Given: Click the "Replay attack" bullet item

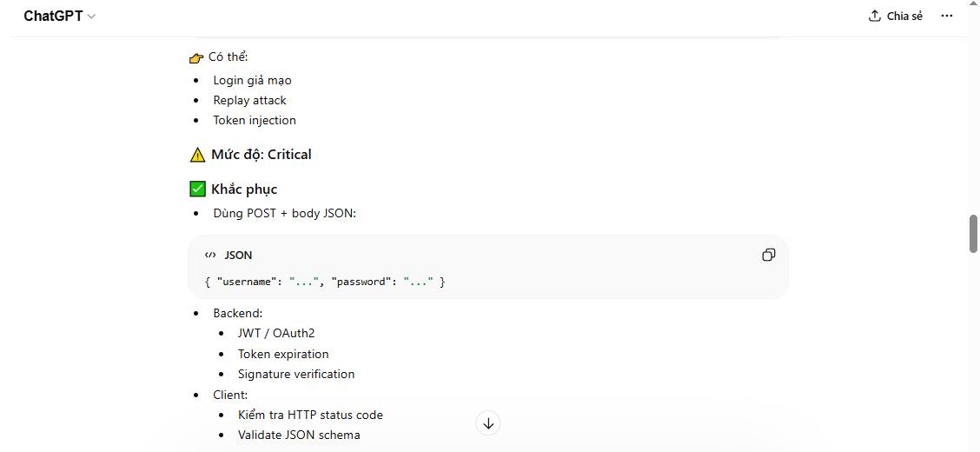Looking at the screenshot, I should pyautogui.click(x=249, y=100).
